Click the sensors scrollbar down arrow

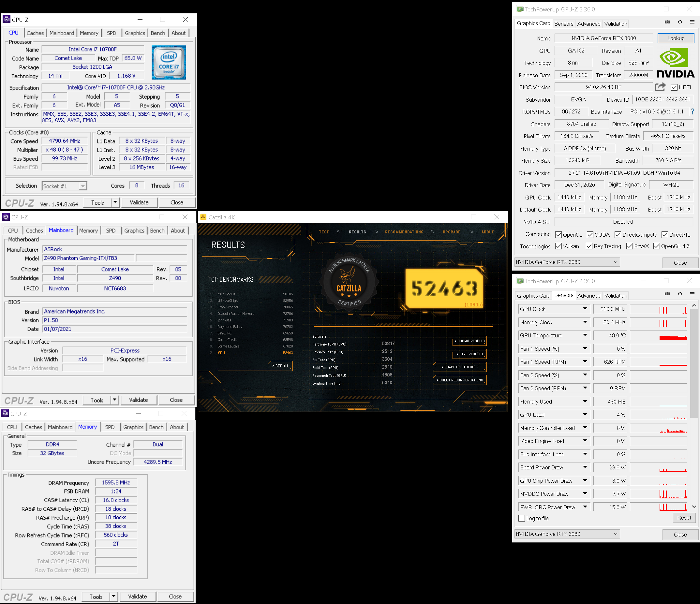(x=694, y=507)
